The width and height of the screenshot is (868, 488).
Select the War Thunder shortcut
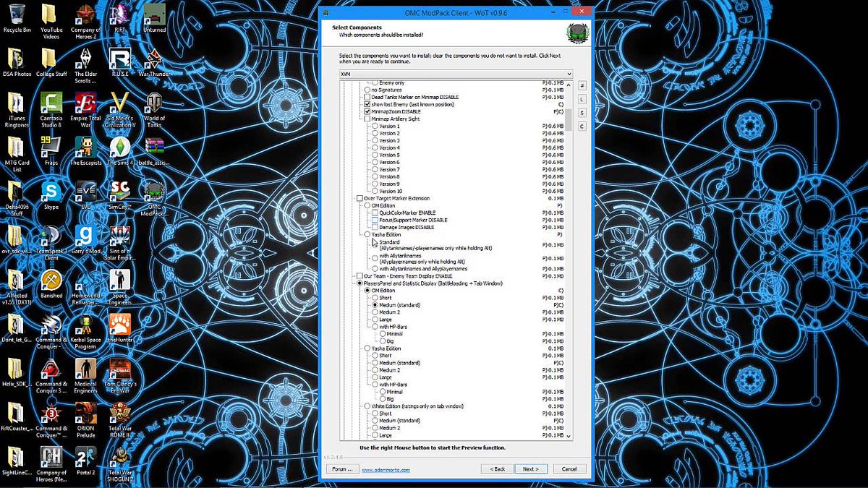click(154, 63)
